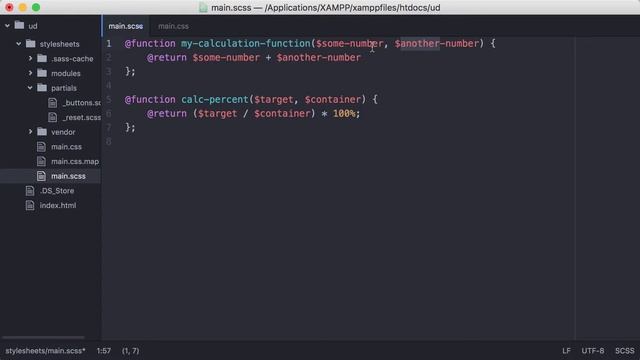Open main.css from the tree view
This screenshot has width=640, height=360.
coord(67,147)
